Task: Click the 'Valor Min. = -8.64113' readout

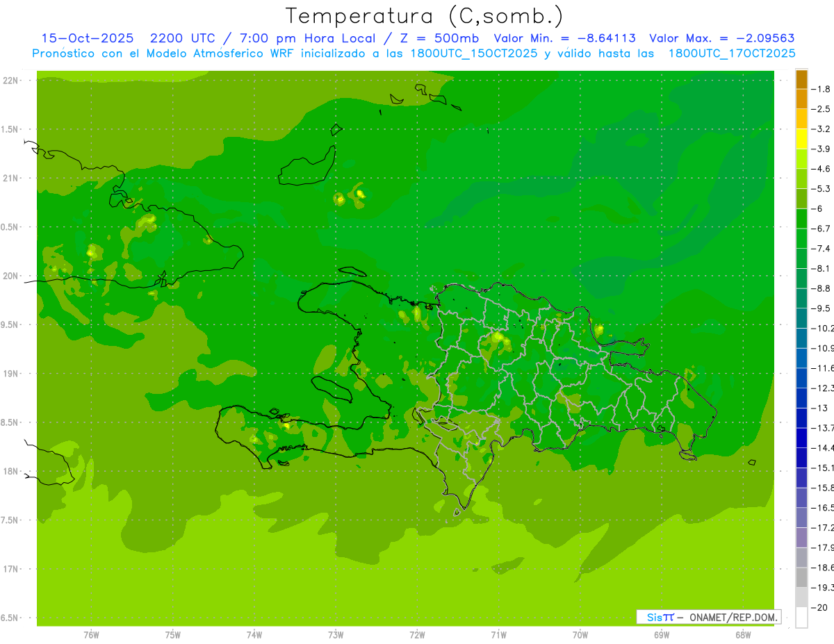Action: 564,38
